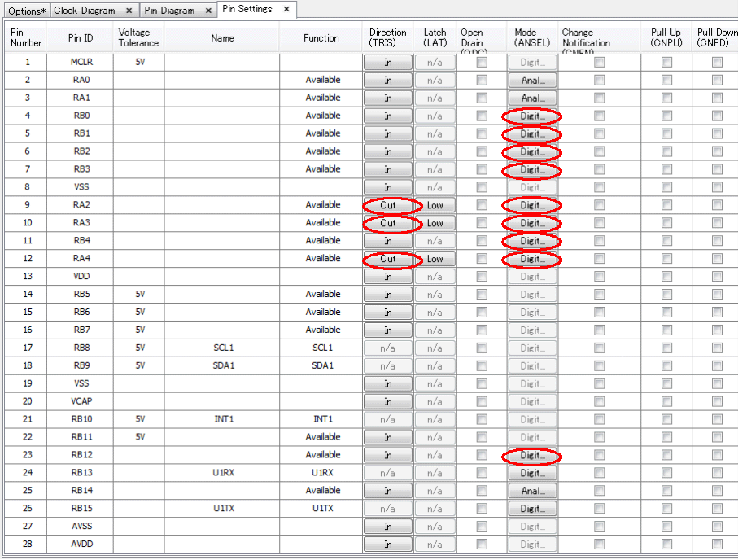
Task: Close the Pin Settings tab
Action: click(286, 9)
